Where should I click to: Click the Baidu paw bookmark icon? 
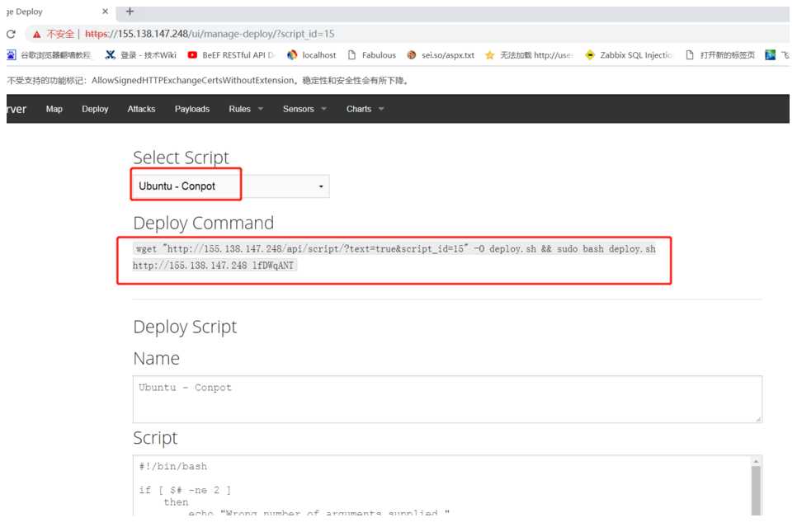pos(12,55)
